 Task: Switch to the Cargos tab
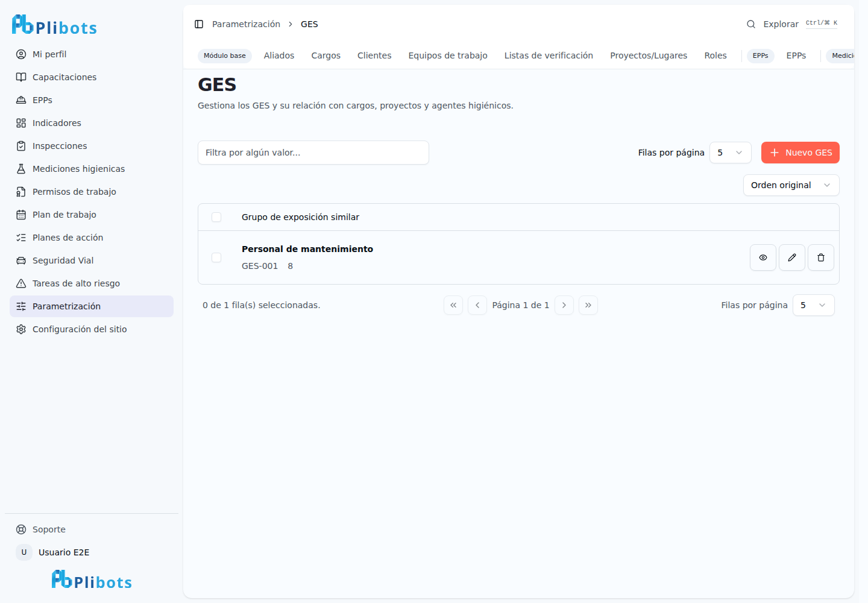pyautogui.click(x=326, y=55)
